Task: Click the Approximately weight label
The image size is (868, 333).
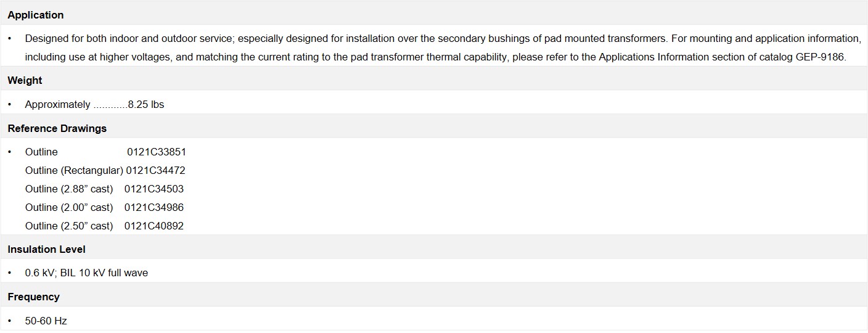Action: (x=57, y=104)
